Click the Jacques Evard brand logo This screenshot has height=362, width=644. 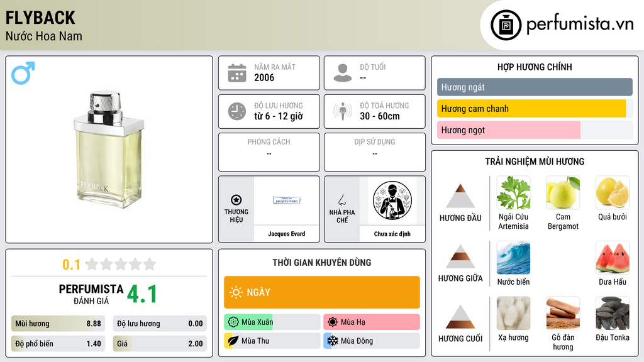click(x=287, y=200)
